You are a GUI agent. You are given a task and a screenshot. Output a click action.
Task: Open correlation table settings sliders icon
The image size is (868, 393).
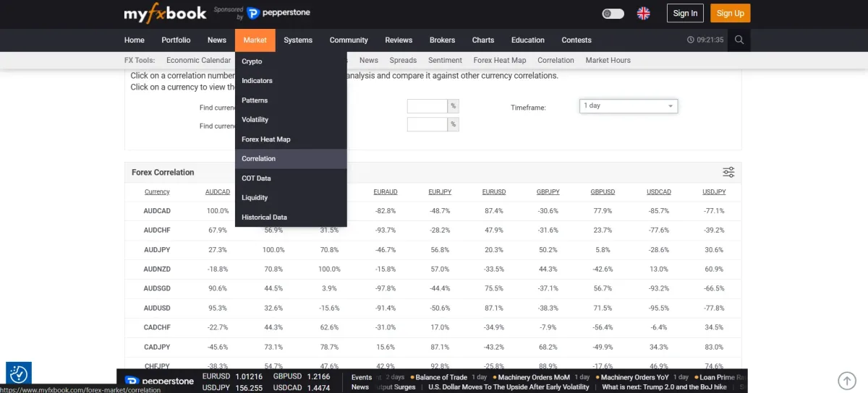pyautogui.click(x=728, y=172)
